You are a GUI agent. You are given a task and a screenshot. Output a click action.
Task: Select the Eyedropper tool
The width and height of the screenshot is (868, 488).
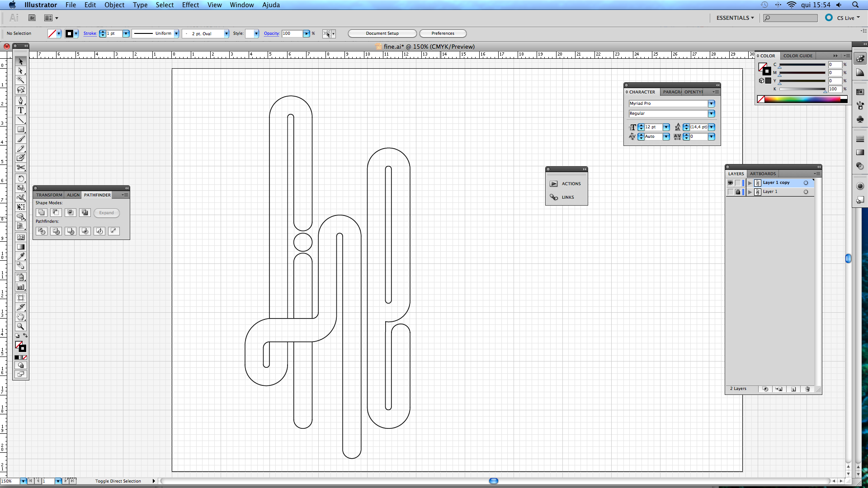21,256
